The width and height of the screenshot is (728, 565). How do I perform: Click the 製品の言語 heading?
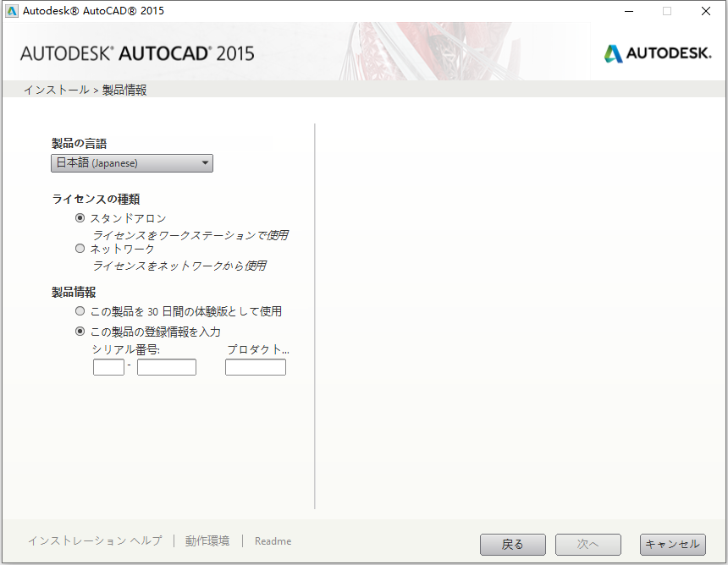click(x=79, y=143)
